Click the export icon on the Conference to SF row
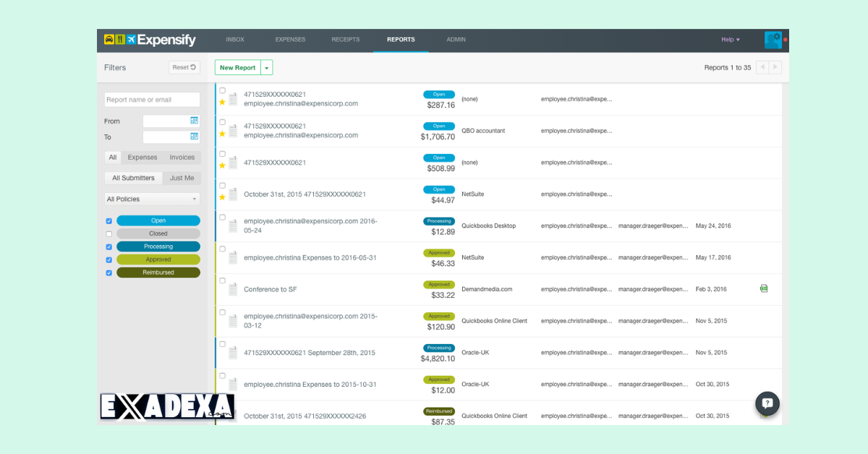868x454 pixels. [x=764, y=288]
